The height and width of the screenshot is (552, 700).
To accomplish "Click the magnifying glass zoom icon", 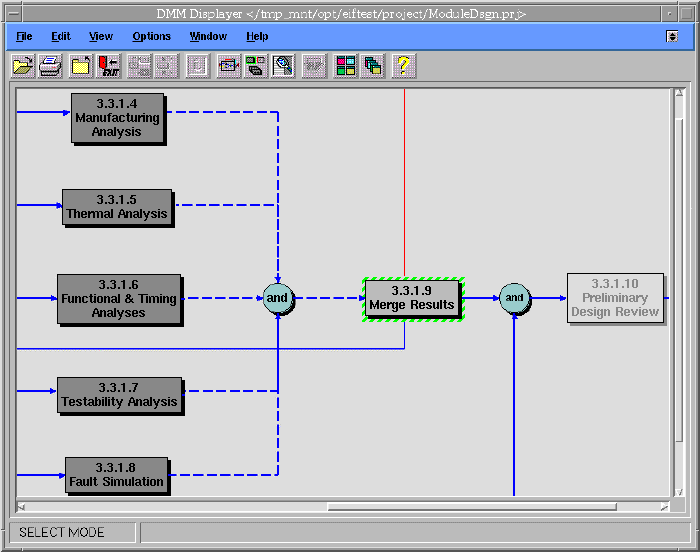I will (284, 67).
